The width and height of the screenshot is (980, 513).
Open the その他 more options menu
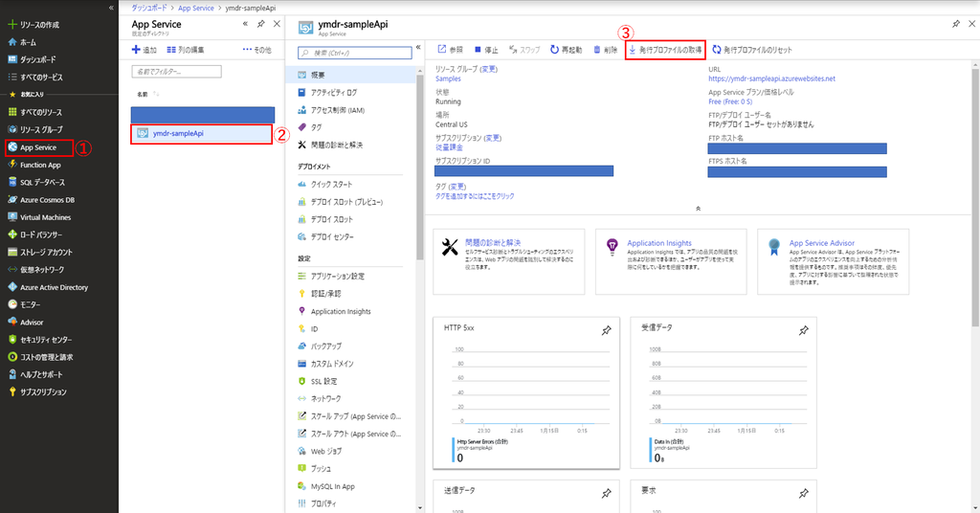coord(256,50)
